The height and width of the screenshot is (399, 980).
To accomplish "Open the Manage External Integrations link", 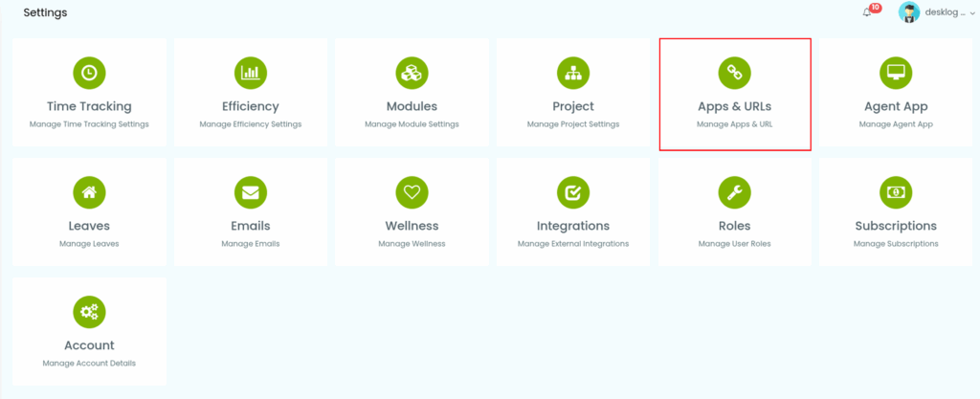I will point(573,244).
